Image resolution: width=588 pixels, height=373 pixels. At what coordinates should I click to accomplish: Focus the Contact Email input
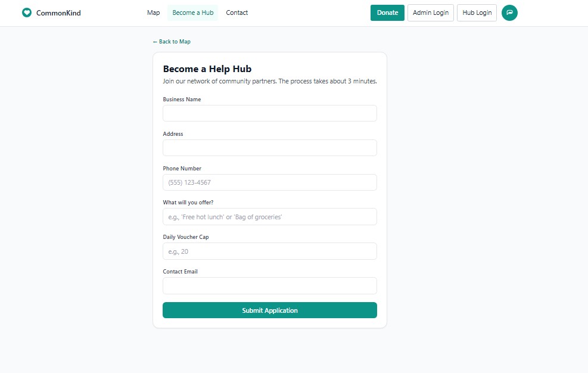pyautogui.click(x=270, y=286)
